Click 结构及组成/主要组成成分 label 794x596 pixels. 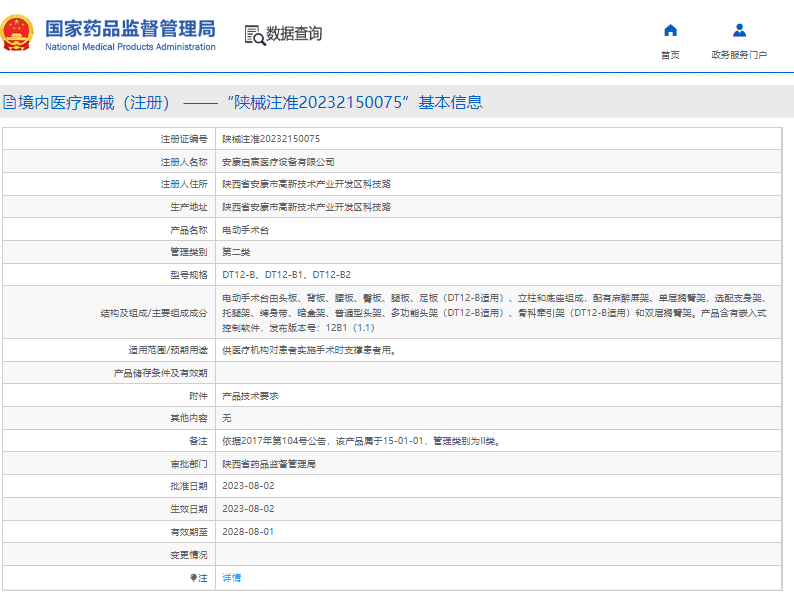(154, 313)
